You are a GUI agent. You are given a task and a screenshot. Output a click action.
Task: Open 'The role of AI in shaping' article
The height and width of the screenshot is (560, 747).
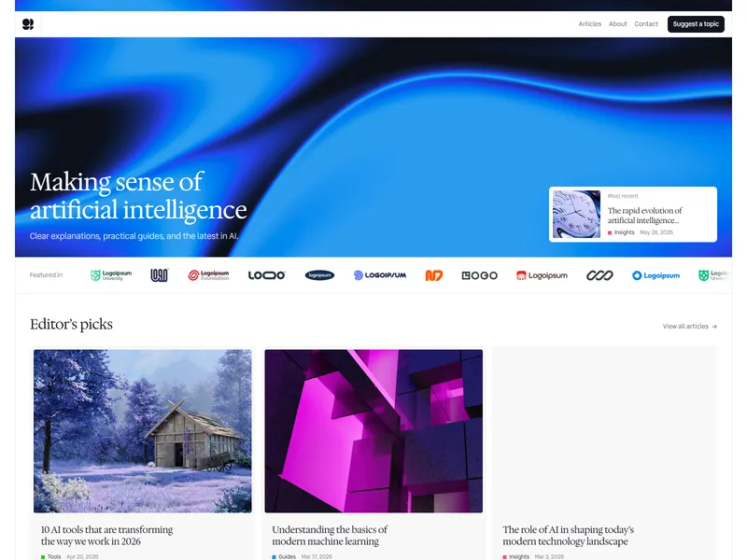coord(569,535)
